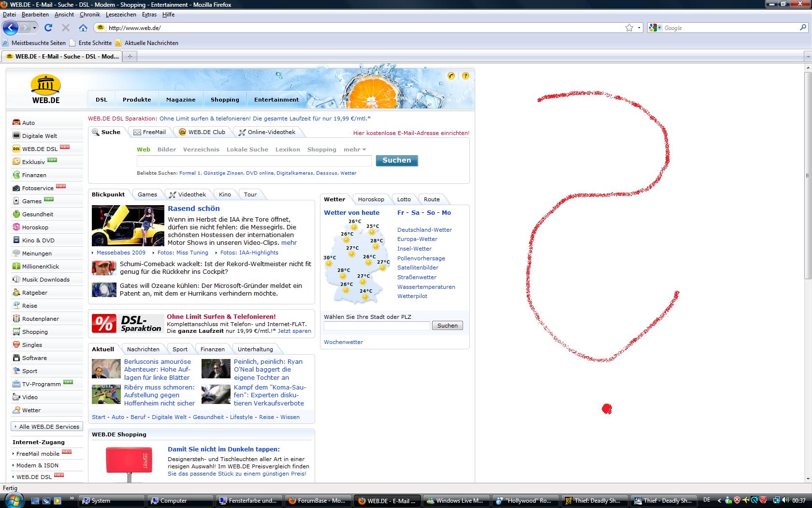Open the Chronik menu

point(90,15)
